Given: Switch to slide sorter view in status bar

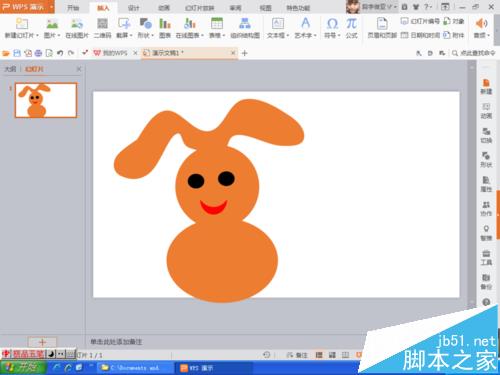Looking at the screenshot, I should [332, 355].
